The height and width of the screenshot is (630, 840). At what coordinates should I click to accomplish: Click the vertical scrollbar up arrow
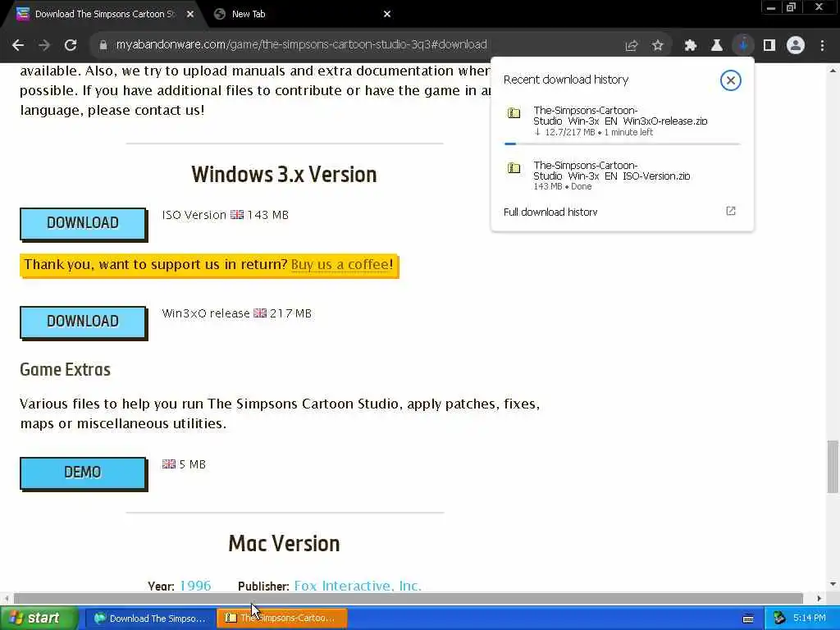tap(833, 71)
